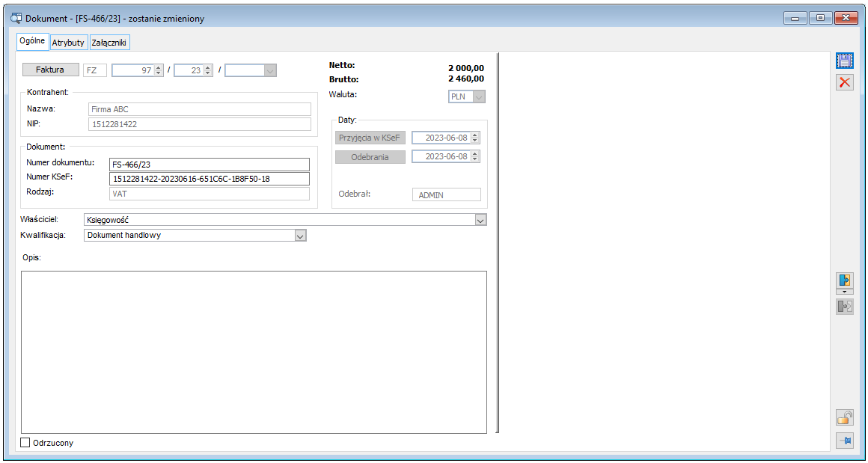Click the Netto value 2 000,00
The height and width of the screenshot is (463, 868).
click(x=466, y=68)
